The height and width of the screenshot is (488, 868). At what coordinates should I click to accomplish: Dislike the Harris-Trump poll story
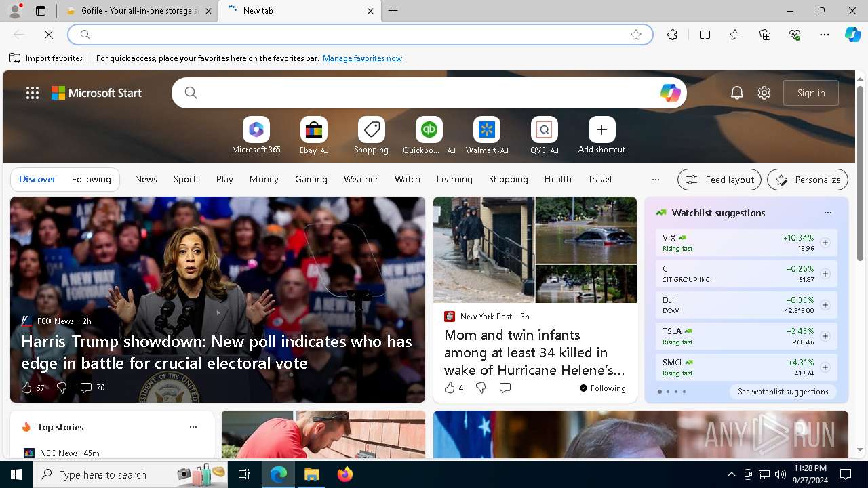point(62,388)
